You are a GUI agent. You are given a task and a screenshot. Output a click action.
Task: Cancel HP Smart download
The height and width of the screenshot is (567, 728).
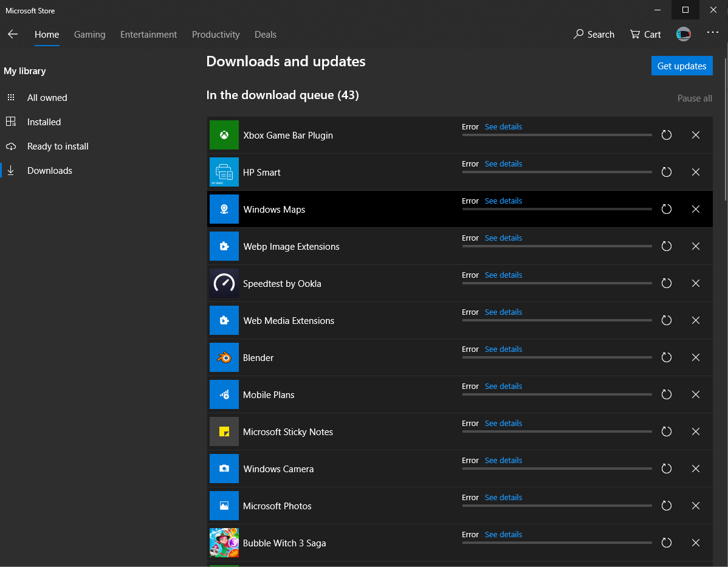point(696,172)
